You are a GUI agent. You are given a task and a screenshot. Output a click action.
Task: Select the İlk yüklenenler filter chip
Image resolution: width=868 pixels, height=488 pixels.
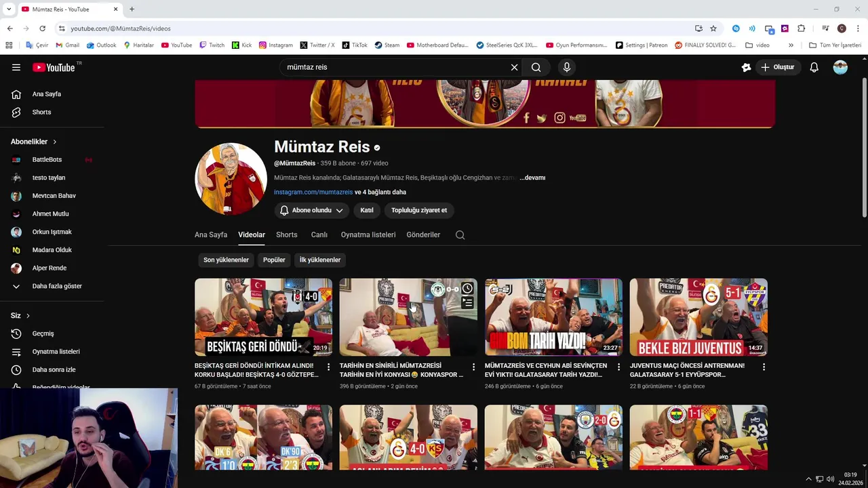point(320,260)
